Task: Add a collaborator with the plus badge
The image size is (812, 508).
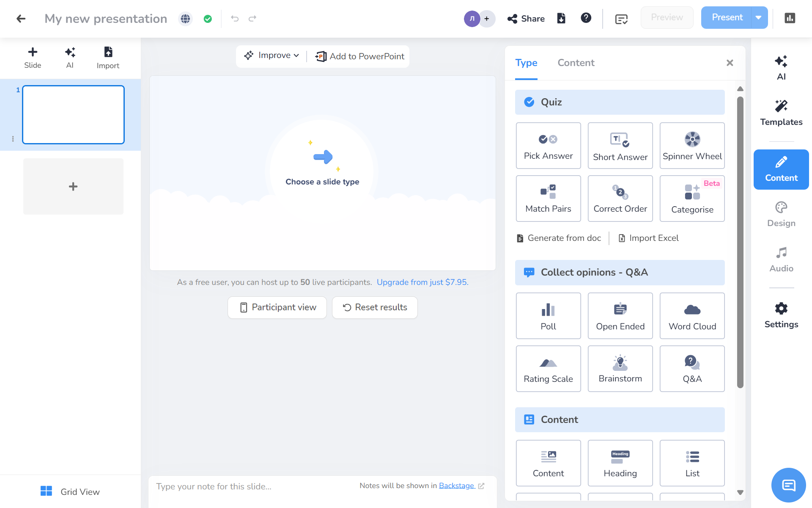Action: click(487, 19)
